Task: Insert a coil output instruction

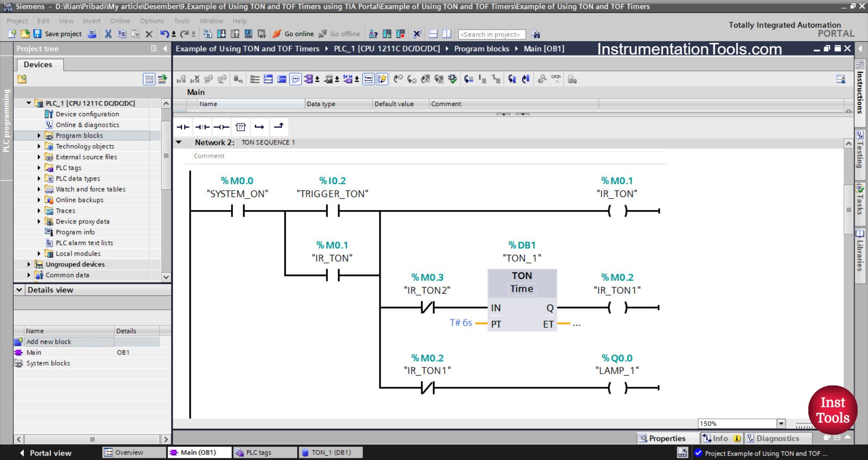Action: coord(221,127)
